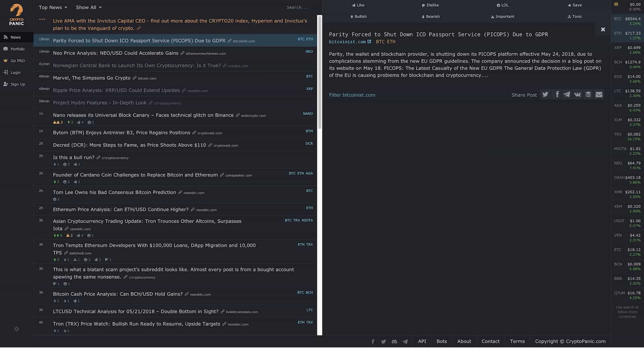Share the post on VK
Screen dimensions: 644x348
pos(578,95)
